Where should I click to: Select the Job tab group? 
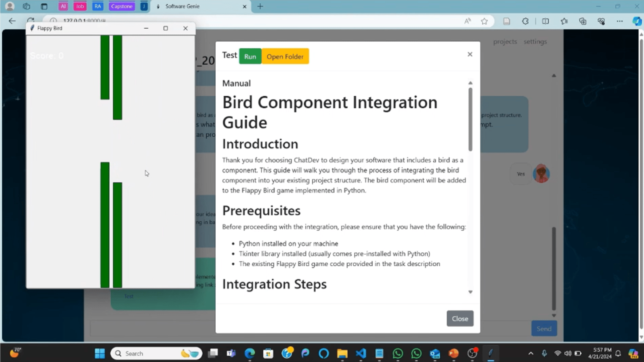(x=80, y=6)
